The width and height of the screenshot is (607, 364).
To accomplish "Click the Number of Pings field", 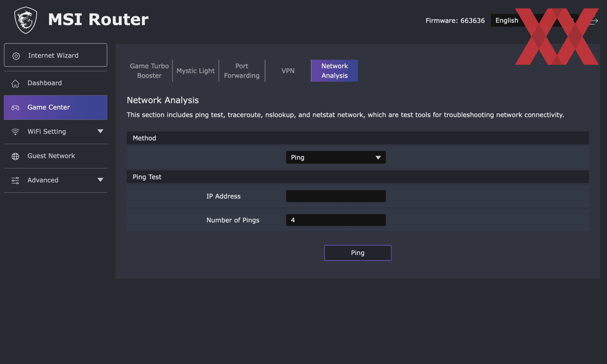I will coord(336,220).
